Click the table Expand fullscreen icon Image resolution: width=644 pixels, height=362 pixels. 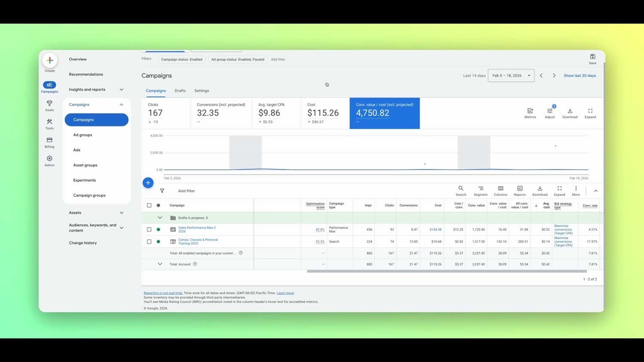click(x=559, y=189)
